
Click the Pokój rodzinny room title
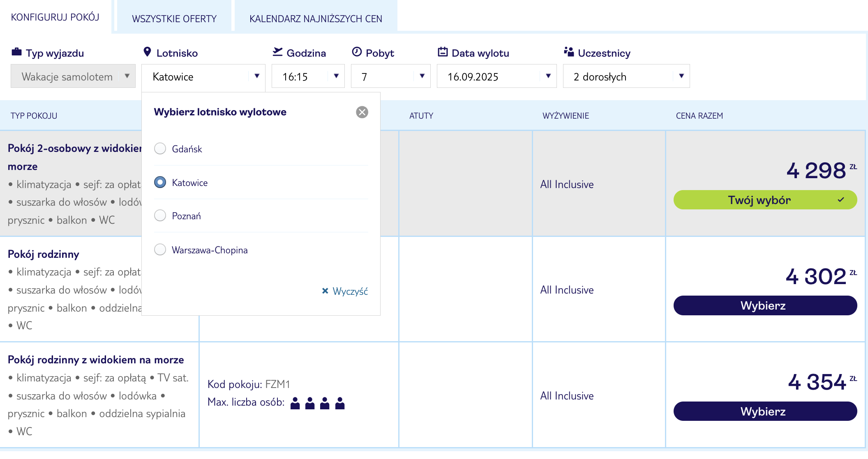pyautogui.click(x=44, y=254)
